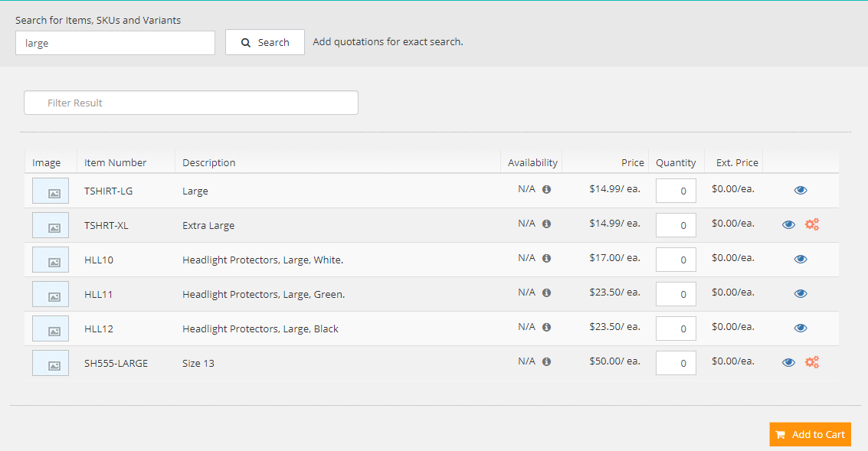The height and width of the screenshot is (451, 868).
Task: Select the quantity box for HLL11
Action: tap(676, 294)
